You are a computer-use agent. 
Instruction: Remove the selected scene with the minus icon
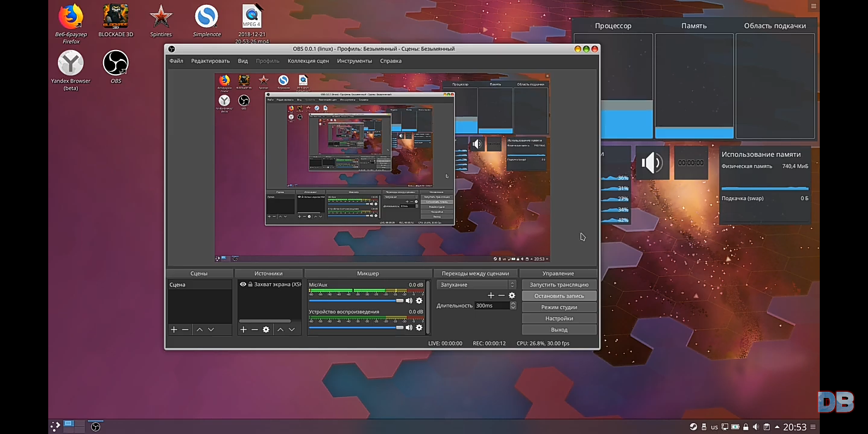pos(185,330)
